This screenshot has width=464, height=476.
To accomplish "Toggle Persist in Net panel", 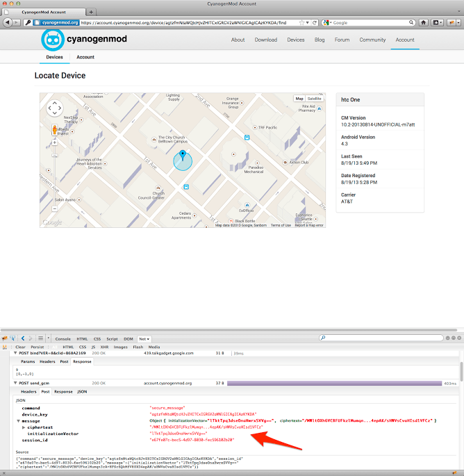I will point(38,347).
